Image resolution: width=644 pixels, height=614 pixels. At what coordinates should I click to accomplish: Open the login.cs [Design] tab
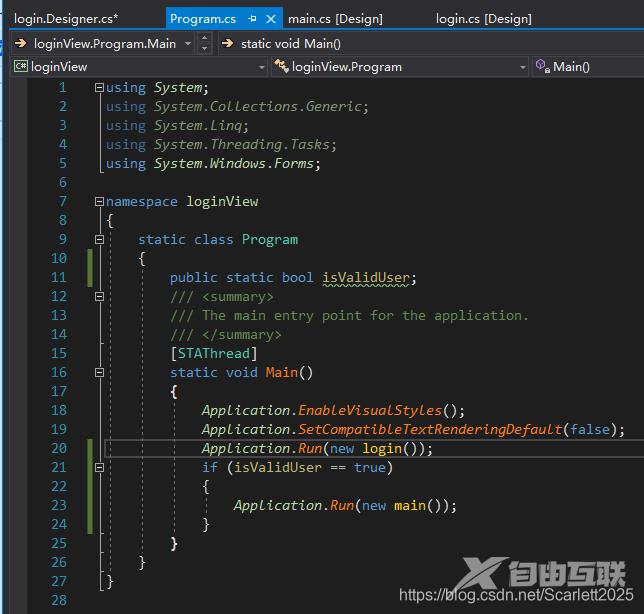pyautogui.click(x=484, y=19)
